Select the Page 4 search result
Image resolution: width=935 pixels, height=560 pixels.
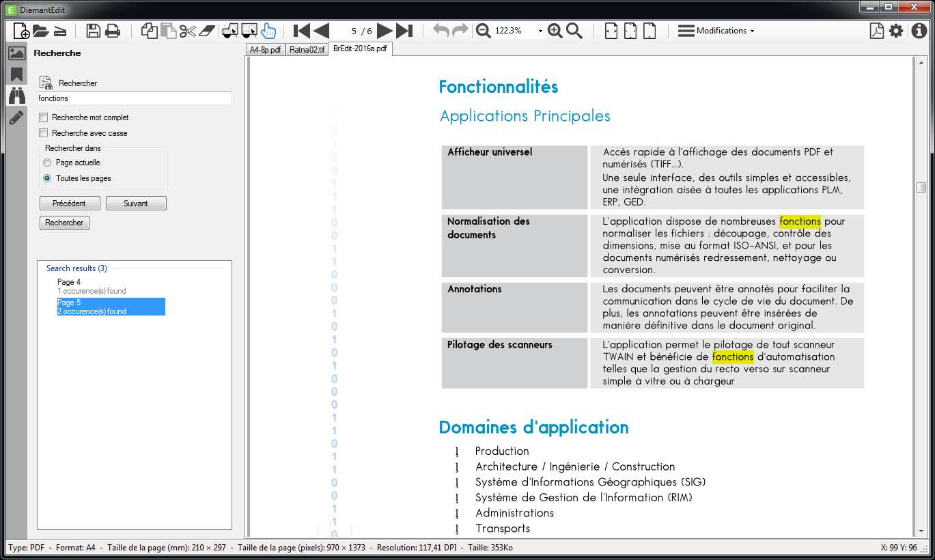[111, 286]
